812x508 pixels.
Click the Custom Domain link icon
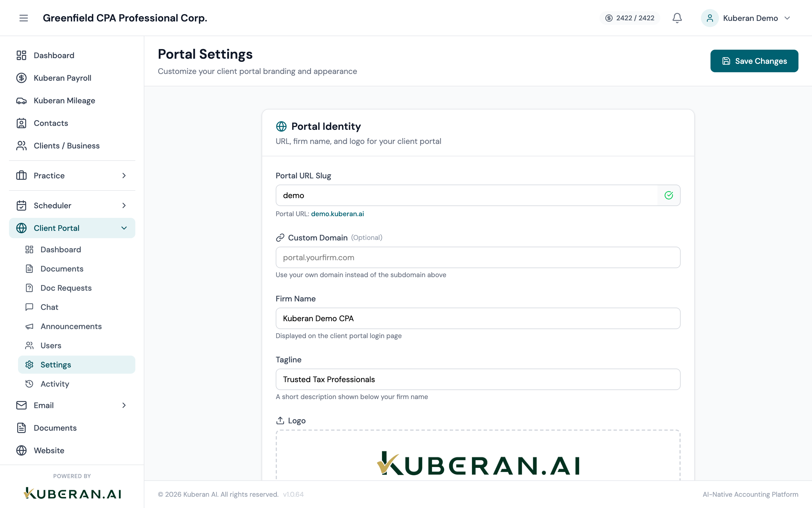[280, 238]
